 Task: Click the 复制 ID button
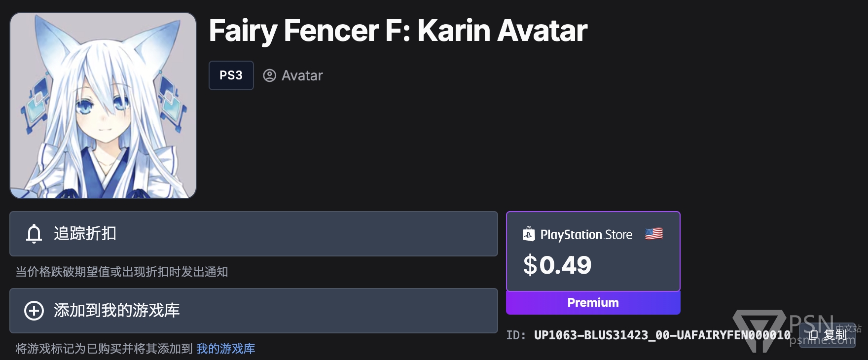click(828, 335)
